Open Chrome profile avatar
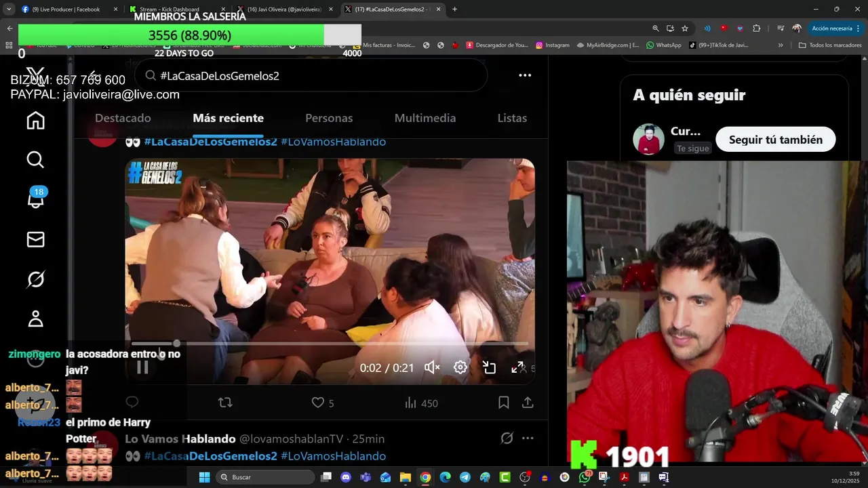This screenshot has height=488, width=868. pos(797,28)
